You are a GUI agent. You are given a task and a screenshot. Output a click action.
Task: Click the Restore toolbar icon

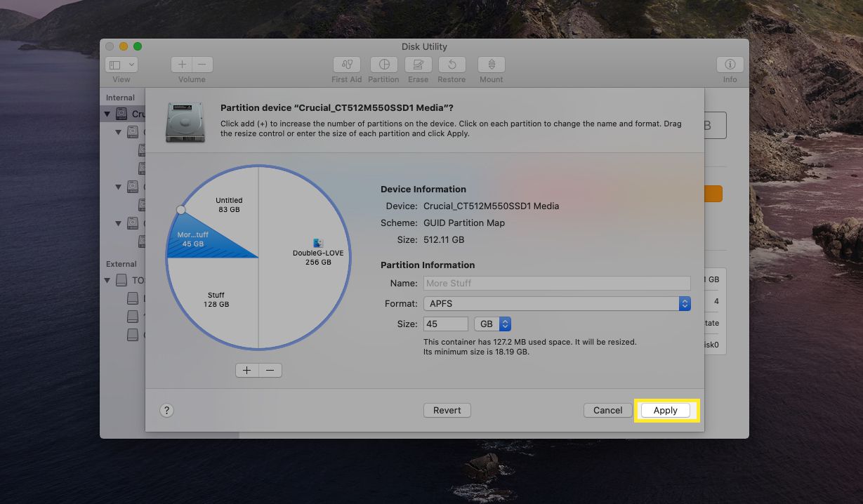(x=452, y=65)
